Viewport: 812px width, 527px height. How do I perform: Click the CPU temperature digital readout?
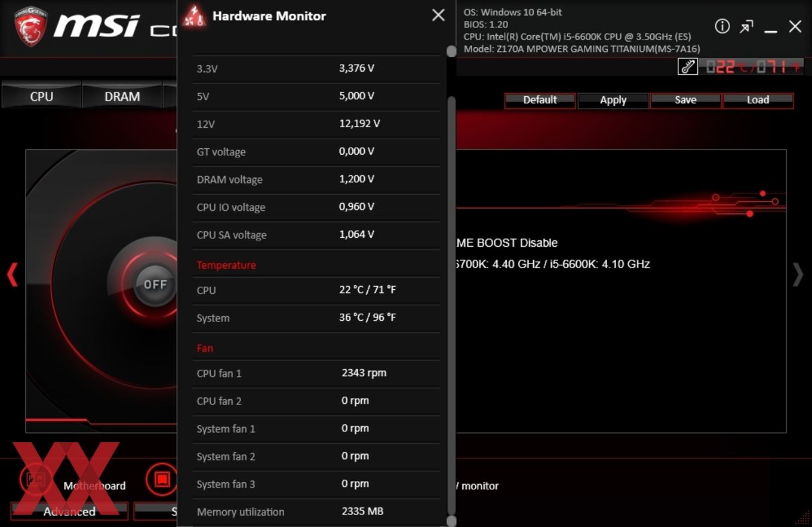tap(753, 66)
